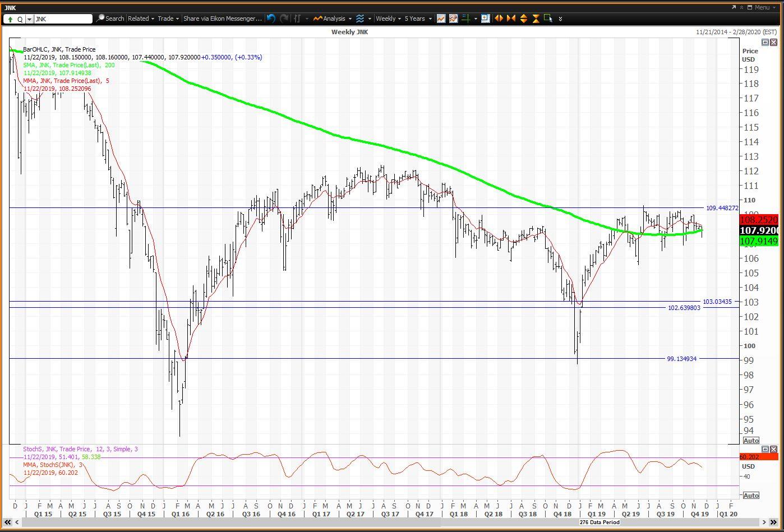Open the Weekly interval dropdown
The height and width of the screenshot is (532, 784).
[387, 18]
